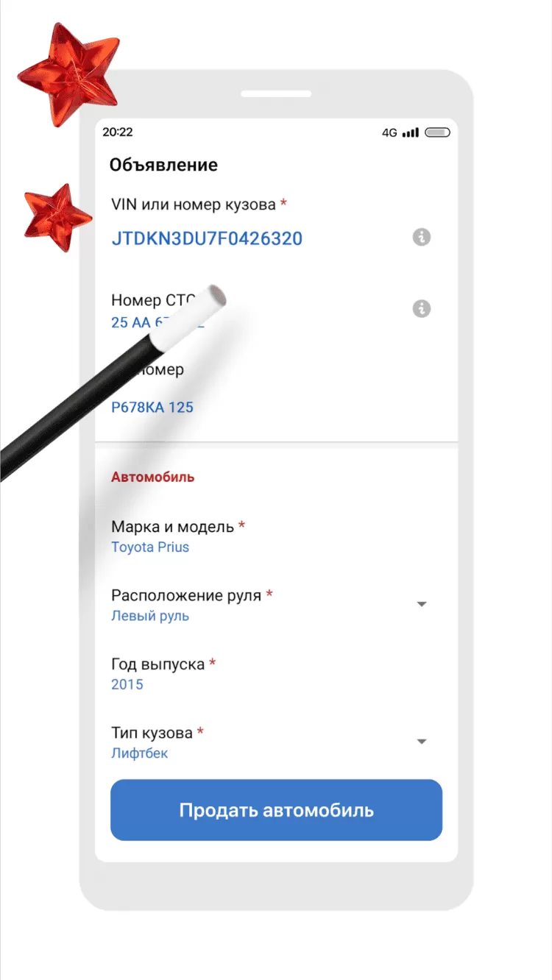Edit the license plate P678KA 125

[x=152, y=407]
